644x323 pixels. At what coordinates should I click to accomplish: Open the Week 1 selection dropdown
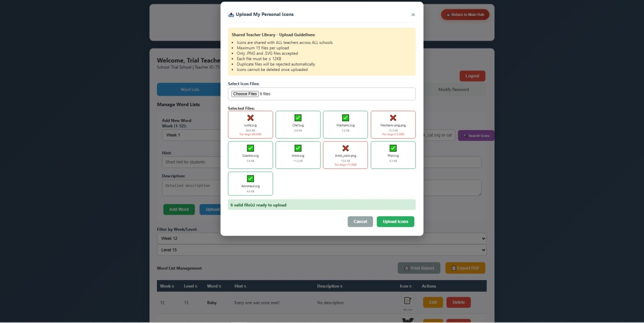pos(191,135)
